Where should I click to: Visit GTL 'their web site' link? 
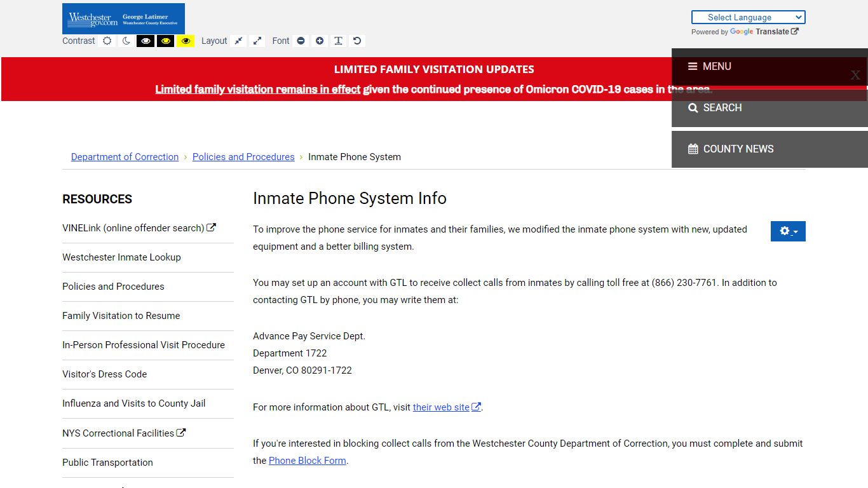point(447,407)
